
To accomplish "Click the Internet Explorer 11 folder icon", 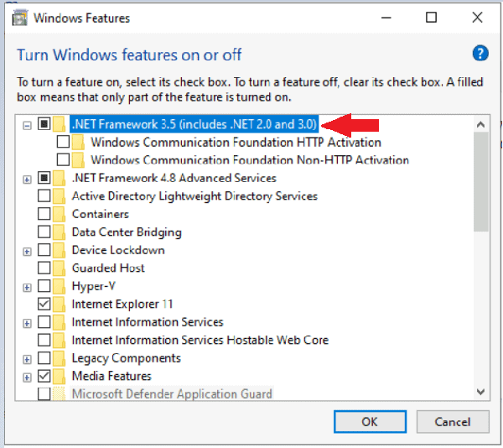I will (59, 304).
